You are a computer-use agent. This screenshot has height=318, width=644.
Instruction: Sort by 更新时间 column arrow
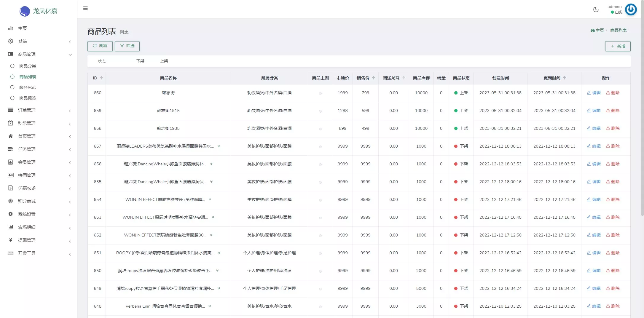(x=565, y=78)
